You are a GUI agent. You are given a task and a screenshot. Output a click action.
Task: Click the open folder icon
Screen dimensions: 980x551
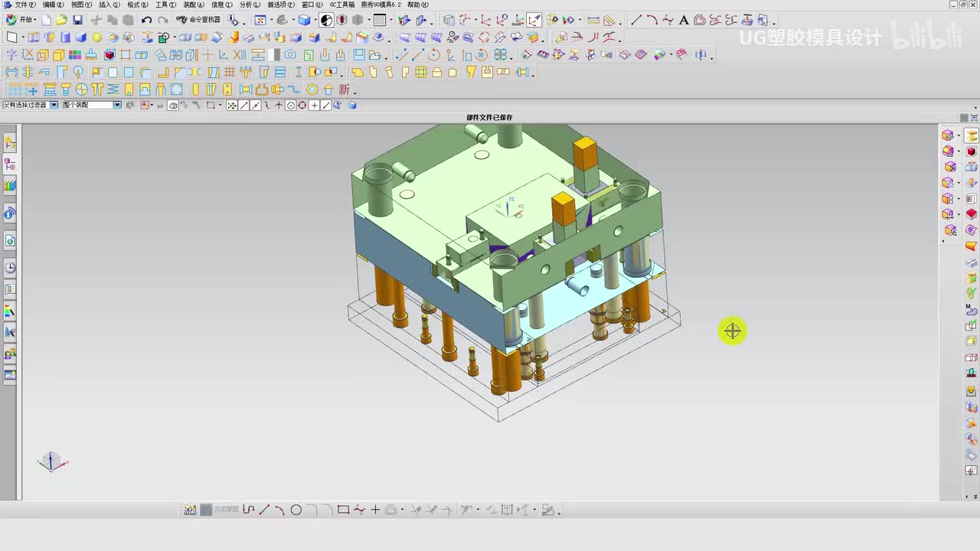coord(61,20)
